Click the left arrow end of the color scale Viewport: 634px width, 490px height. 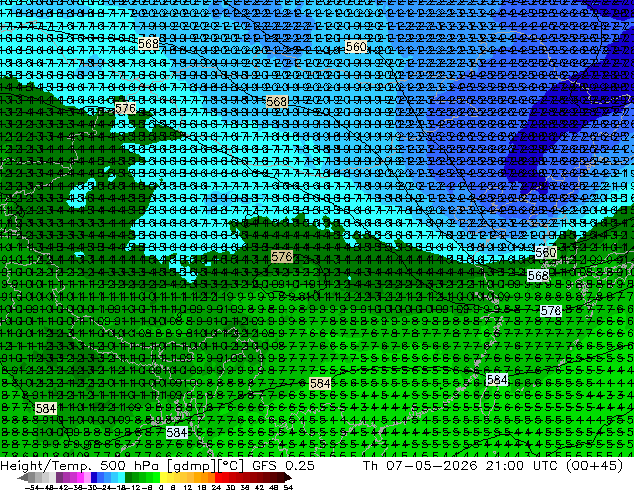22,478
